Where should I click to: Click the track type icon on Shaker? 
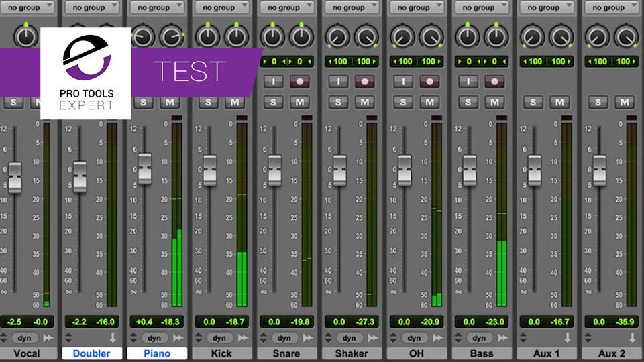pos(373,338)
